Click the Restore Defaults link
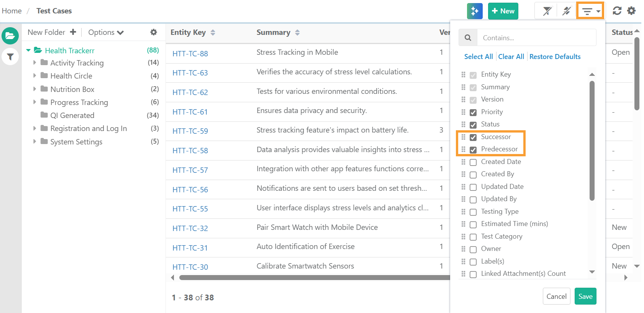The height and width of the screenshot is (313, 644). point(555,57)
